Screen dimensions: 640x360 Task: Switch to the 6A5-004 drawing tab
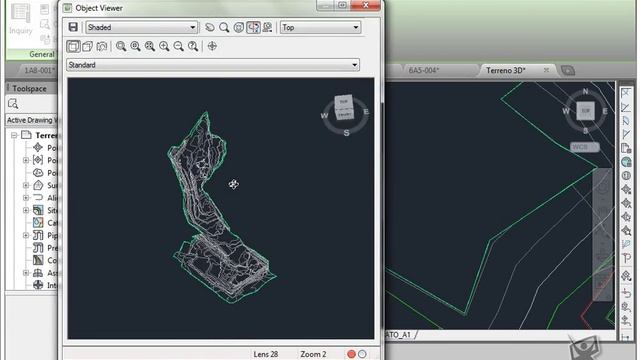pyautogui.click(x=424, y=70)
